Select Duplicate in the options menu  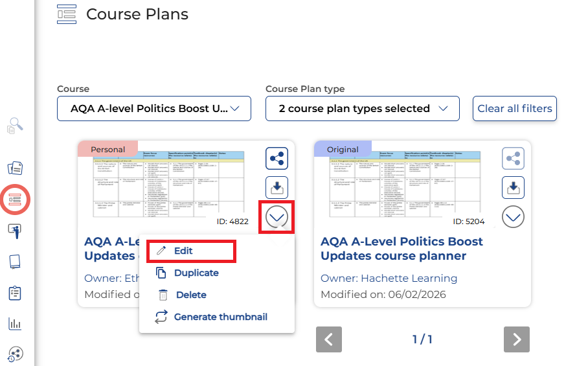click(x=196, y=273)
